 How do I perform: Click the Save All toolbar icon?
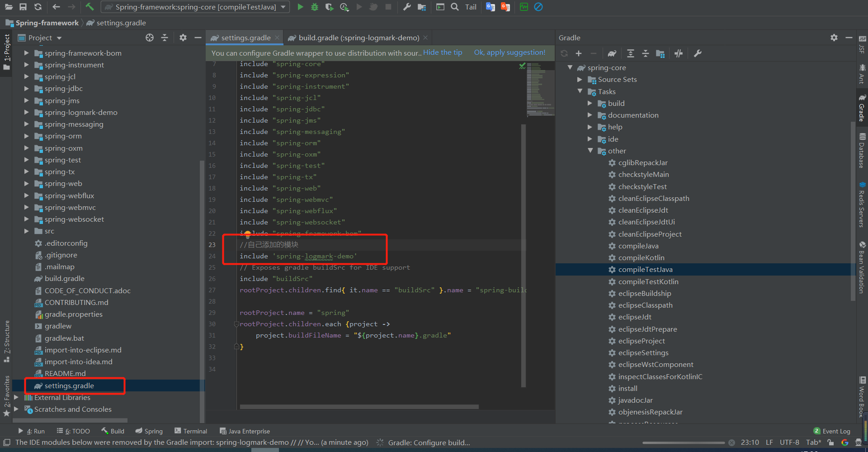pos(23,7)
